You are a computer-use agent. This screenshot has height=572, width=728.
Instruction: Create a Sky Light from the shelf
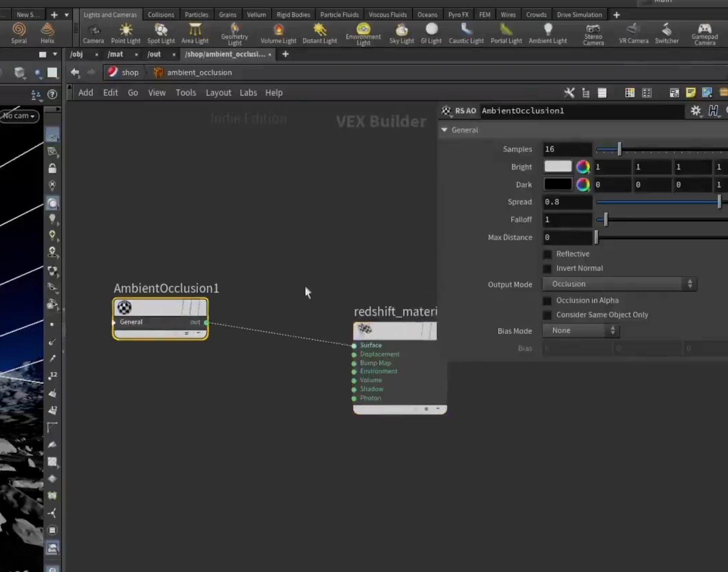[x=401, y=34]
